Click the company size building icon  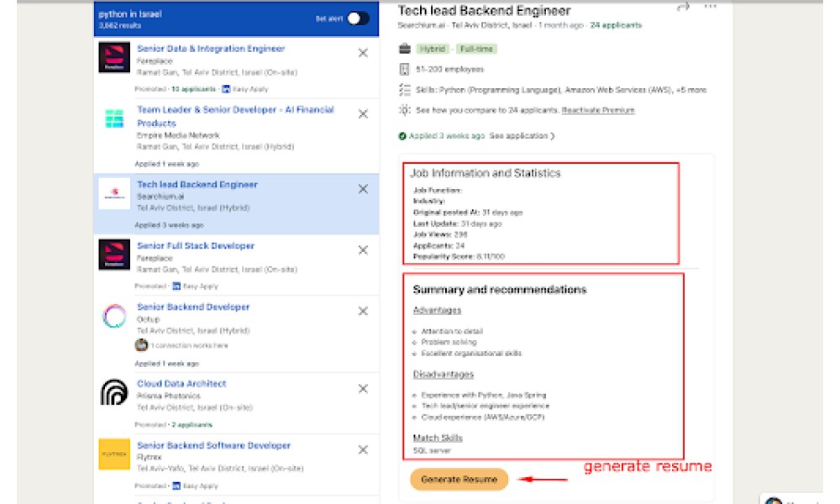[405, 69]
